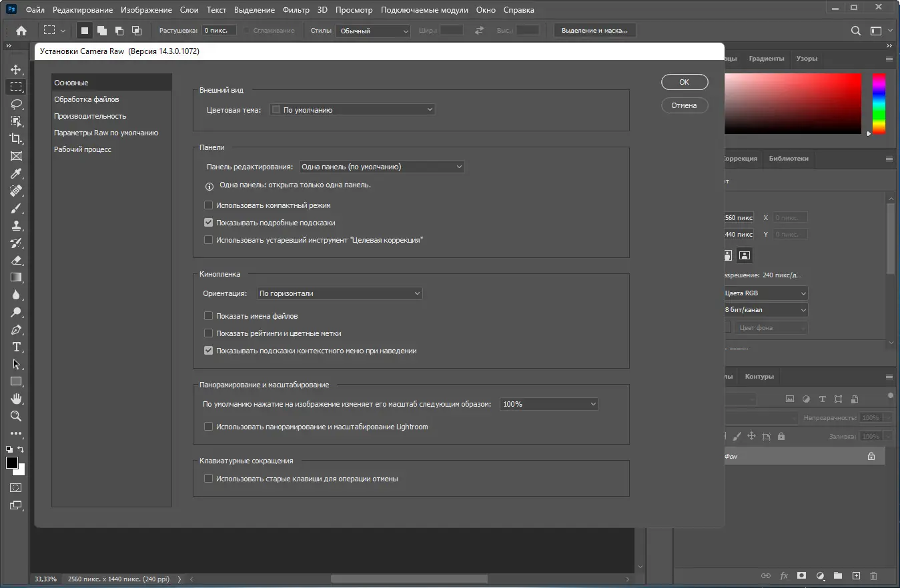Image resolution: width=900 pixels, height=588 pixels.
Task: Check "Показать имена файлов"
Action: point(209,316)
